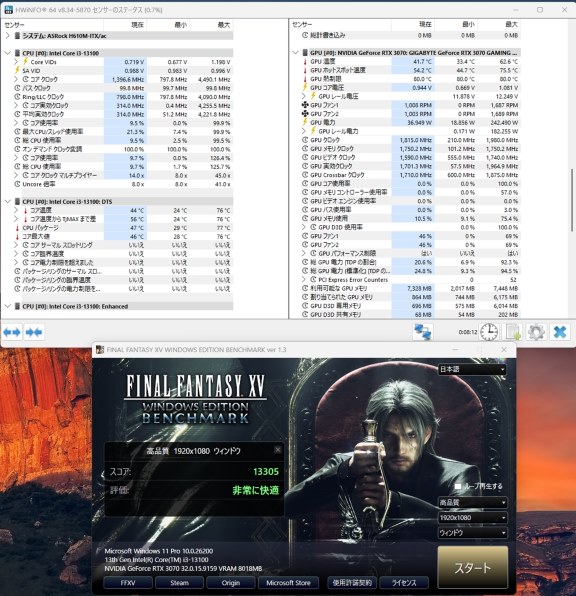Click the blue X close-sensors icon in HWiNFO toolbar
Image resolution: width=576 pixels, height=596 pixels.
tap(560, 332)
